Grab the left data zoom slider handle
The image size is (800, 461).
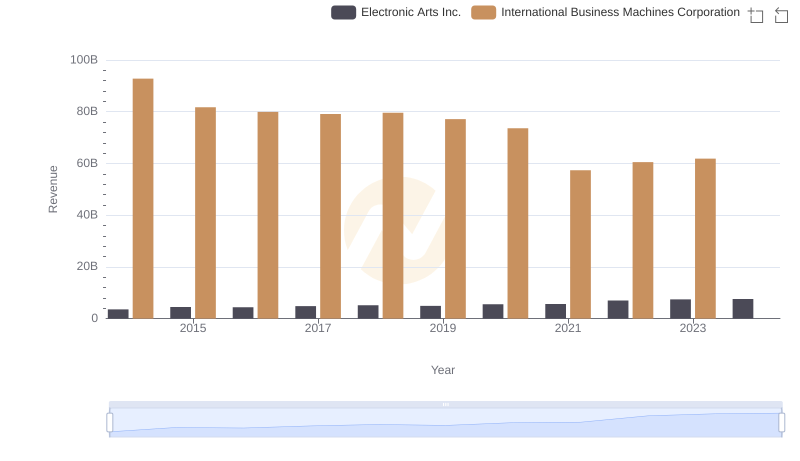point(110,423)
